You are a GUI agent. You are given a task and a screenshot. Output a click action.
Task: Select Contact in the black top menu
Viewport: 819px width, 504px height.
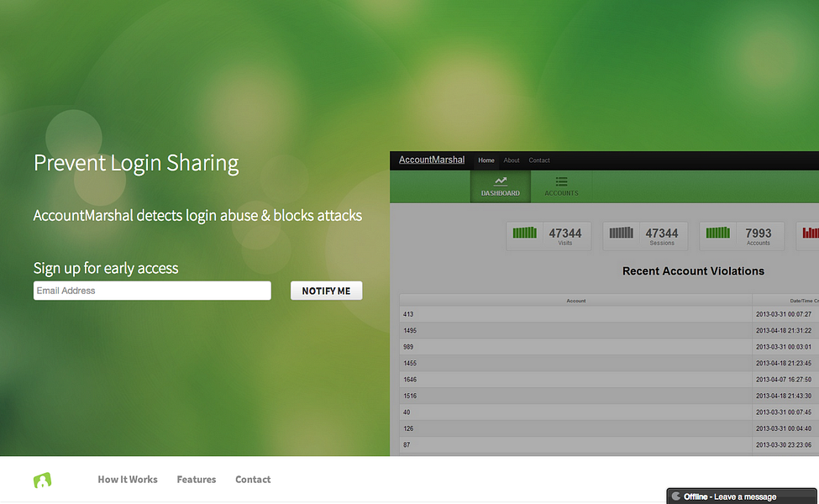coord(539,160)
